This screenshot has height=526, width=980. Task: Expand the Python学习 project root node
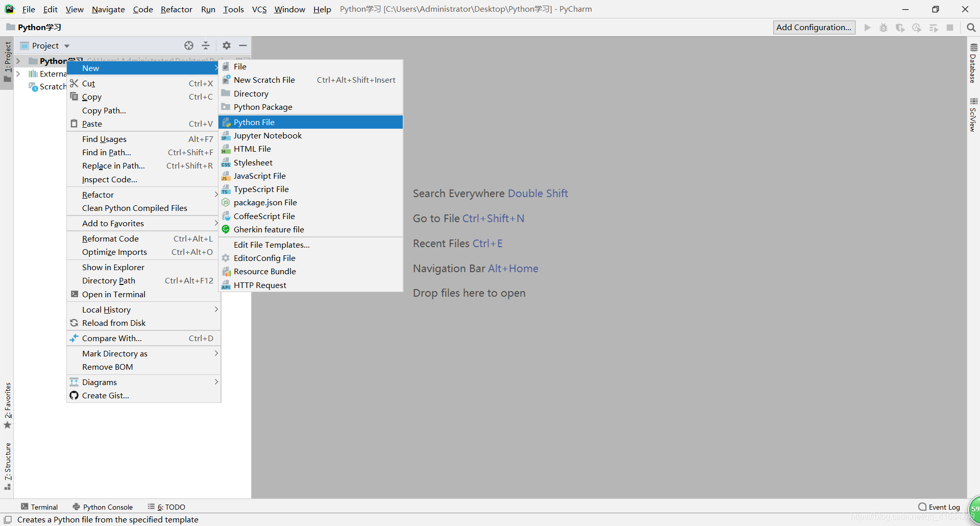pyautogui.click(x=18, y=61)
